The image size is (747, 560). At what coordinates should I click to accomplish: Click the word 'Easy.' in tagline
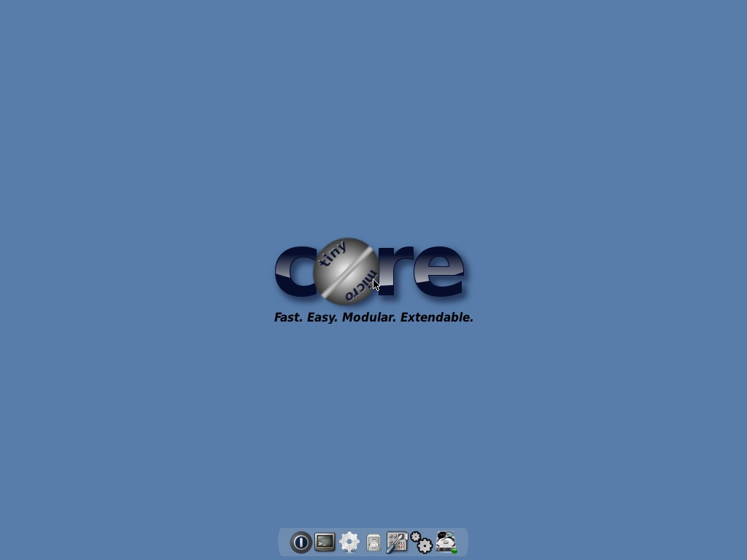click(x=322, y=317)
